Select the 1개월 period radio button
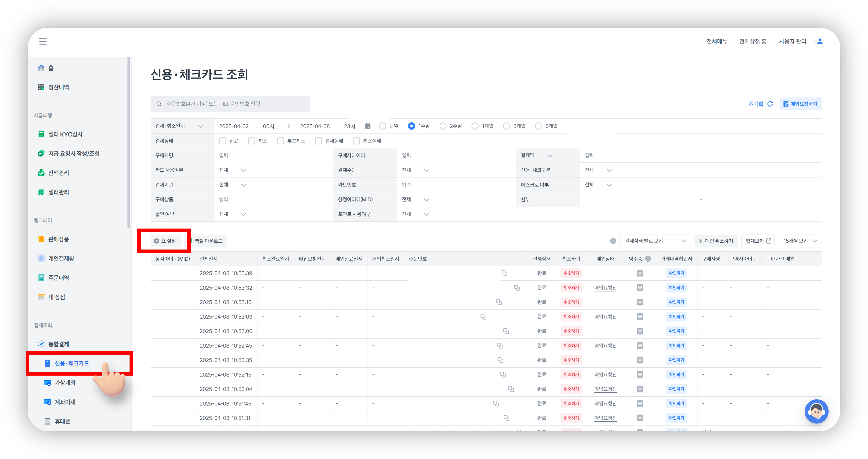Viewport: 868px width, 459px height. (x=475, y=126)
